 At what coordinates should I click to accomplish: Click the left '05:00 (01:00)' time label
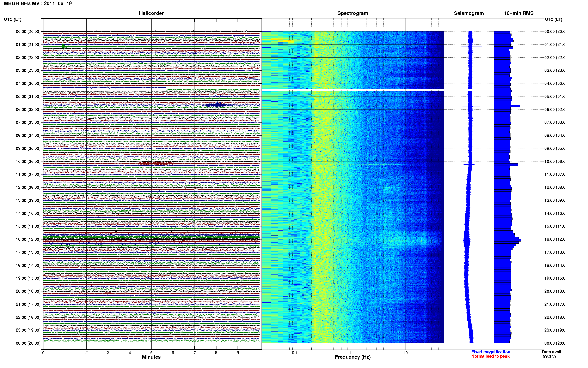coord(28,96)
